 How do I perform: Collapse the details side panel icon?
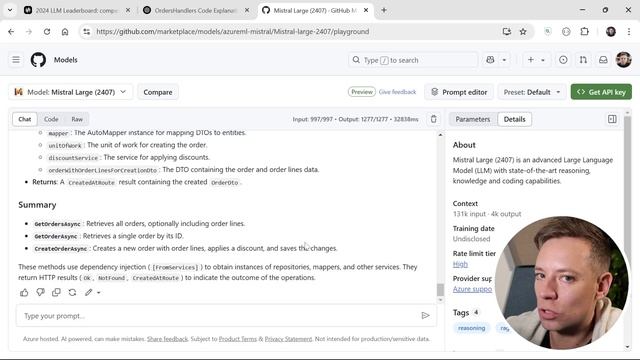pos(612,119)
